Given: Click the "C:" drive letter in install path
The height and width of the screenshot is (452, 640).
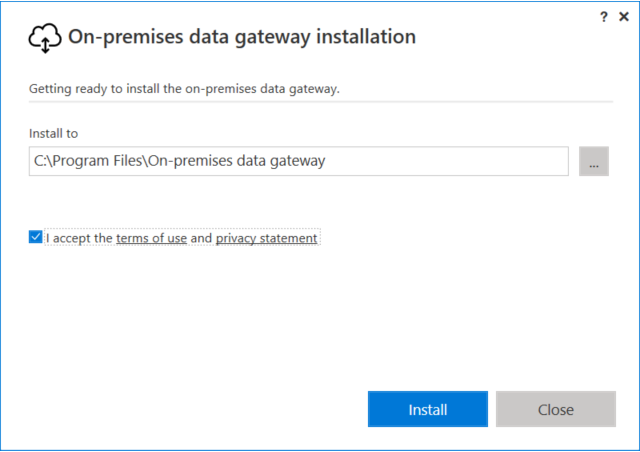Looking at the screenshot, I should click(39, 161).
